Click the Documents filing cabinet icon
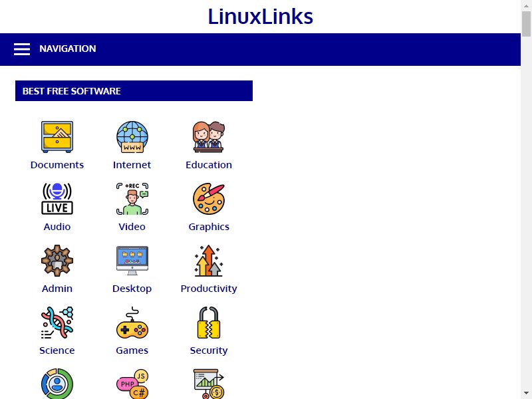The image size is (532, 399). tap(57, 137)
